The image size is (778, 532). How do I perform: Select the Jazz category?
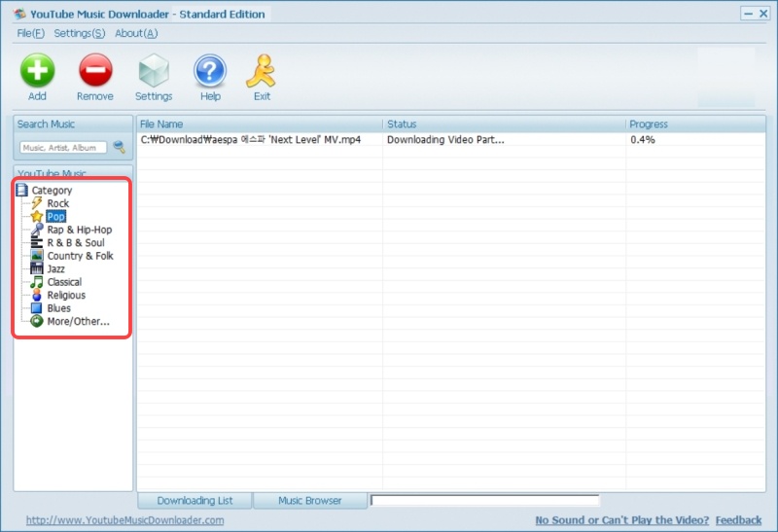coord(56,269)
